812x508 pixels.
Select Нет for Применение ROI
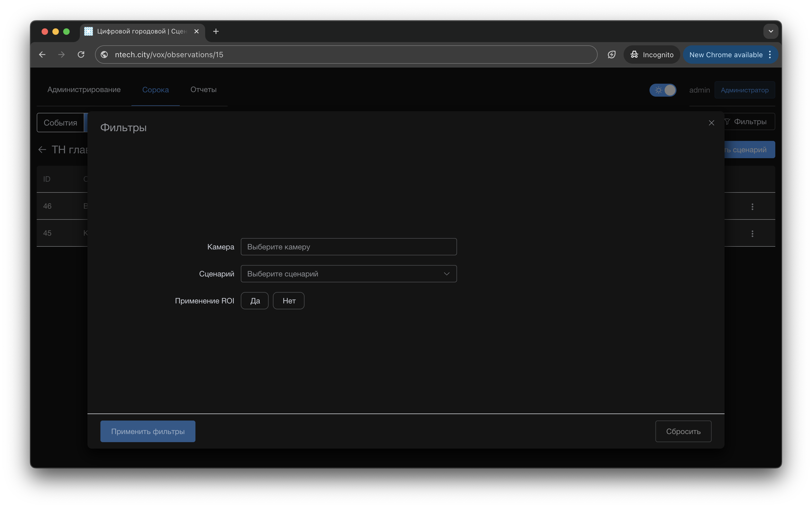(x=289, y=301)
